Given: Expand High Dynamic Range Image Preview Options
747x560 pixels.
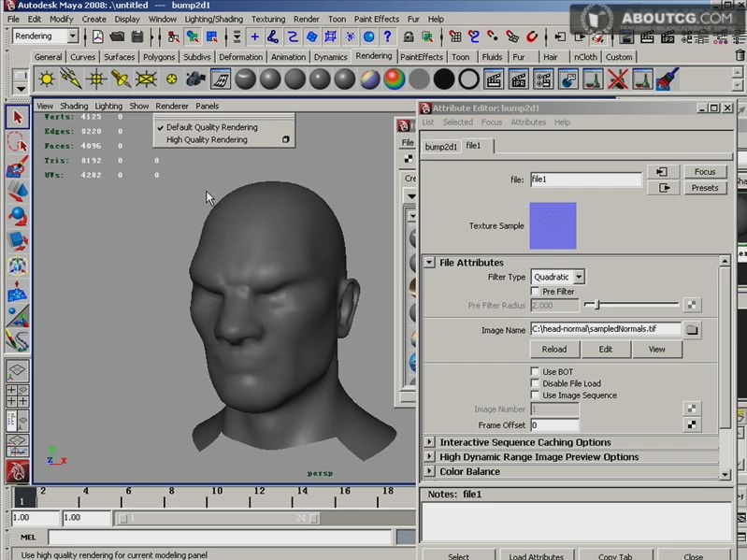Looking at the screenshot, I should point(429,456).
